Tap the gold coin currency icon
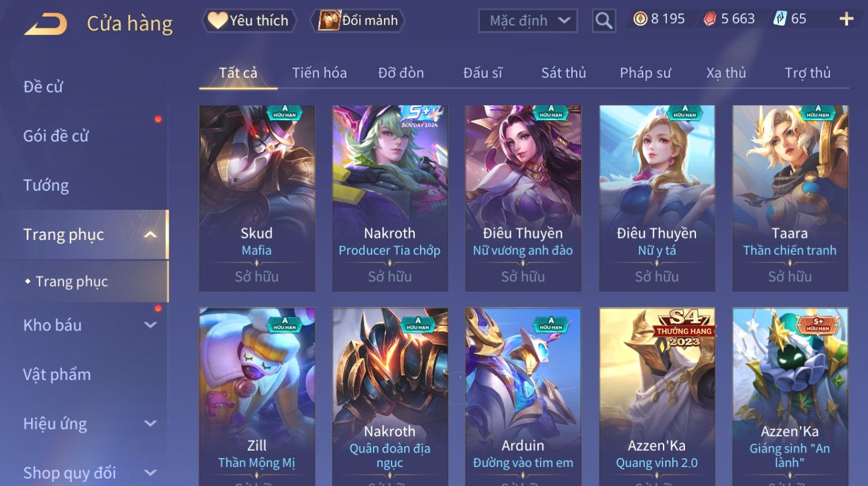The height and width of the screenshot is (486, 868). coord(640,19)
